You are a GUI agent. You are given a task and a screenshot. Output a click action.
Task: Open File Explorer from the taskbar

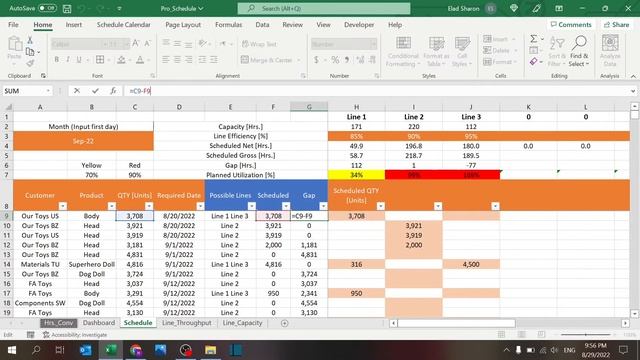[x=211, y=350]
